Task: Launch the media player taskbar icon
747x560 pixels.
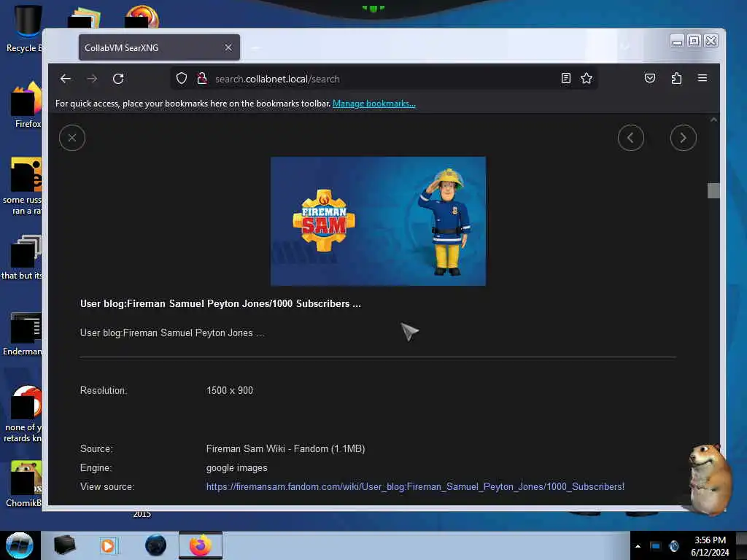Action: (108, 545)
